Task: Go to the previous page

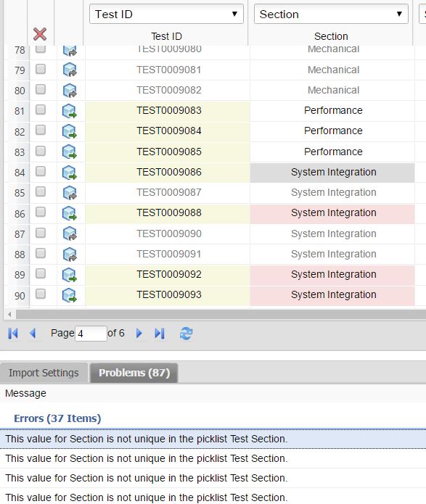Action: coord(33,334)
